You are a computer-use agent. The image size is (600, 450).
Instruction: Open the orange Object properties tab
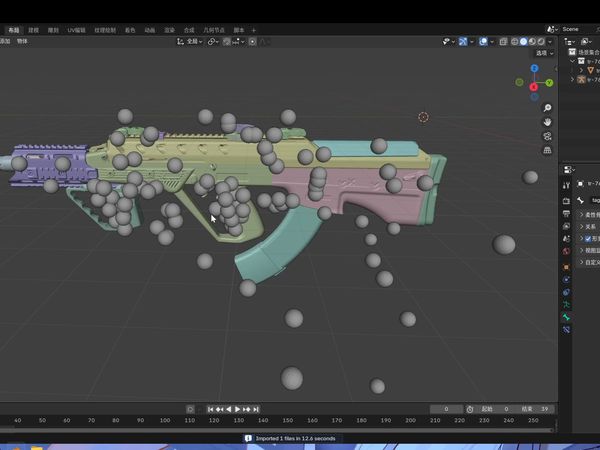(x=566, y=266)
